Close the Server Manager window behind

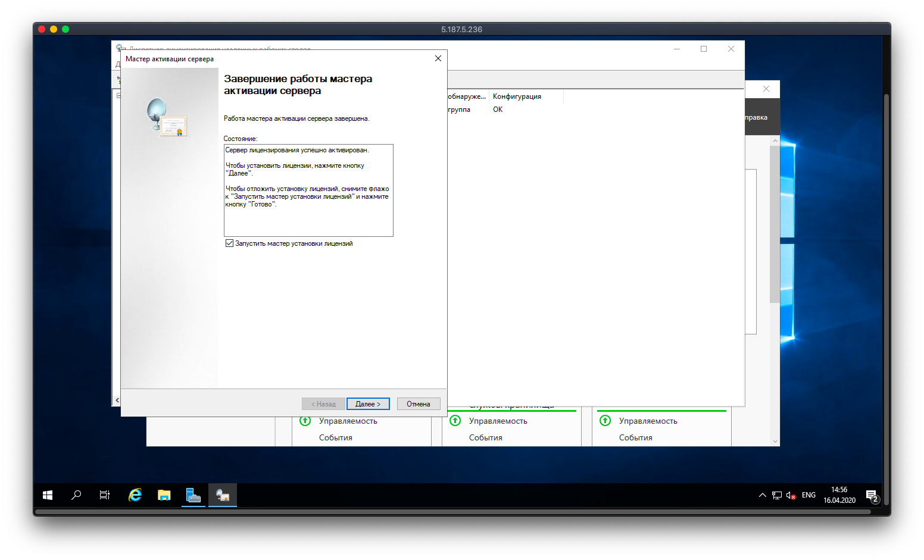(x=766, y=89)
